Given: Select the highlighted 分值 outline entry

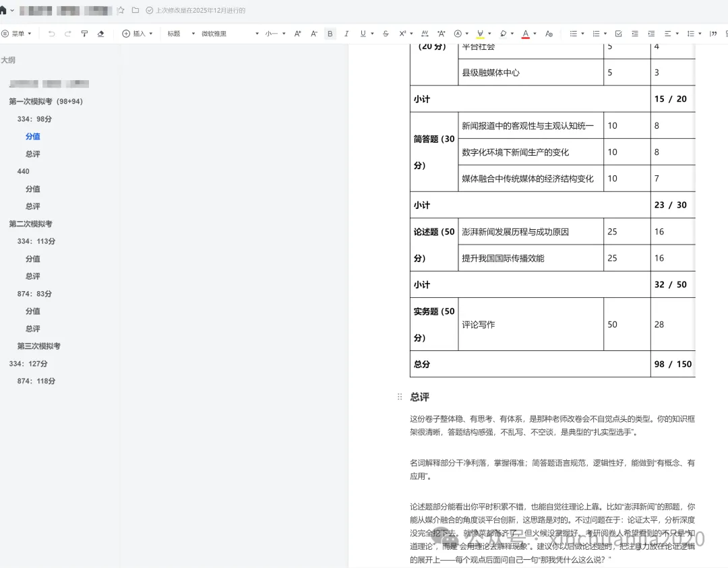Looking at the screenshot, I should tap(32, 136).
